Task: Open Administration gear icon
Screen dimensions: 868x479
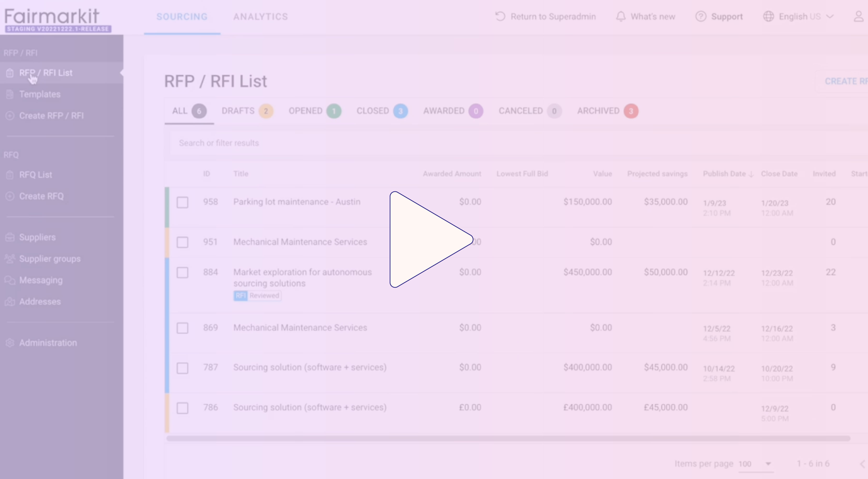Action: point(10,343)
